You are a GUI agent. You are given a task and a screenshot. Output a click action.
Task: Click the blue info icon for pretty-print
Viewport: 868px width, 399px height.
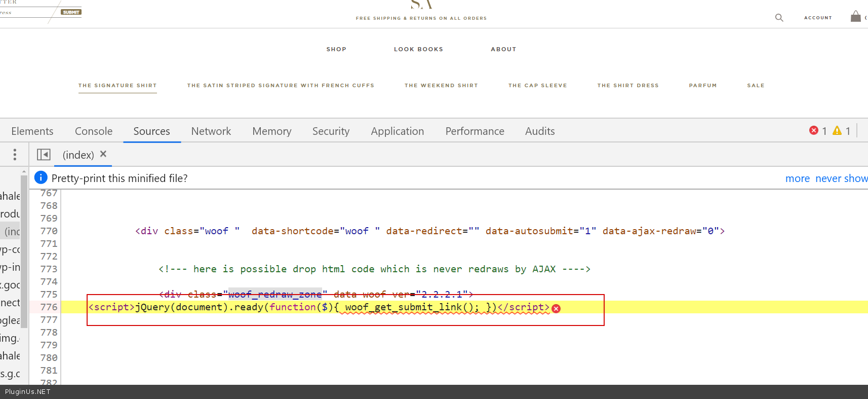pos(41,178)
